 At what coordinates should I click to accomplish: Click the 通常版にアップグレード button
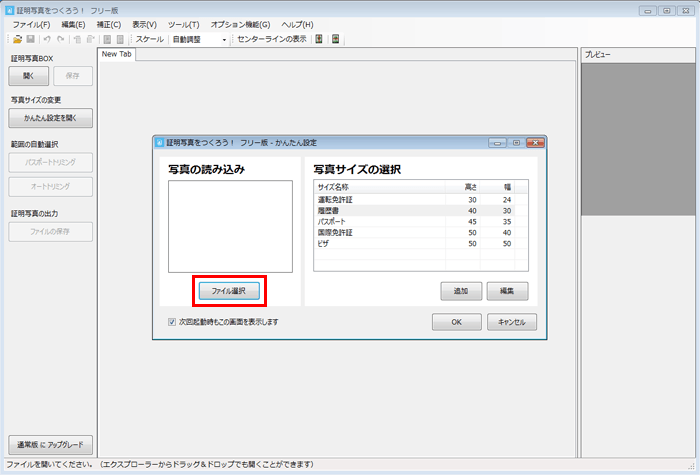(x=50, y=444)
